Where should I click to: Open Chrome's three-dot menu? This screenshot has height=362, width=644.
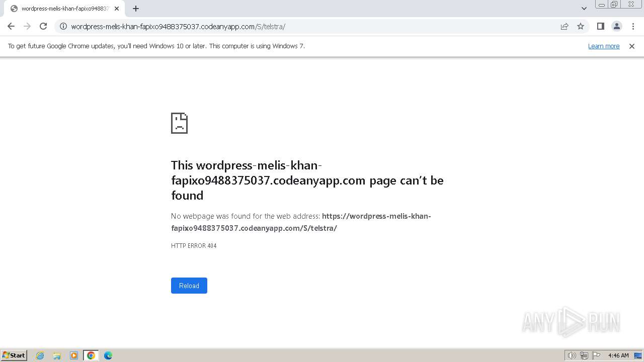coord(633,26)
